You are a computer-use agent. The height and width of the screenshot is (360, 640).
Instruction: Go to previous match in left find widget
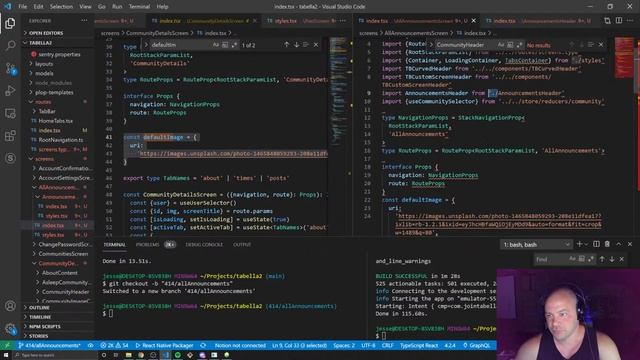point(287,45)
